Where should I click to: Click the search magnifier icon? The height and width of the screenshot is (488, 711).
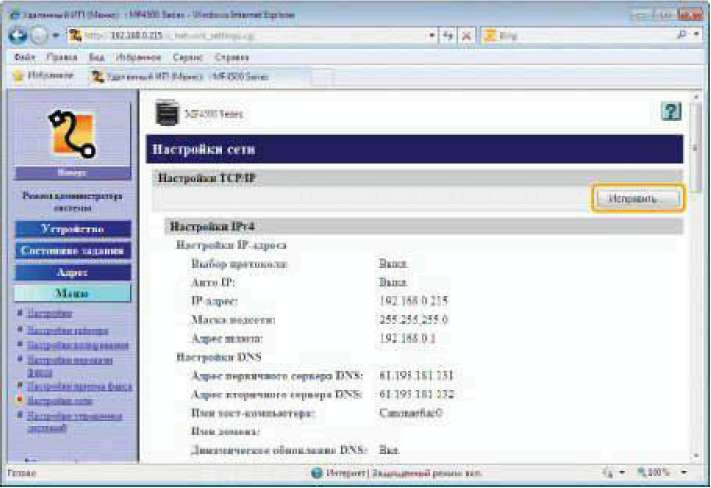[x=681, y=36]
